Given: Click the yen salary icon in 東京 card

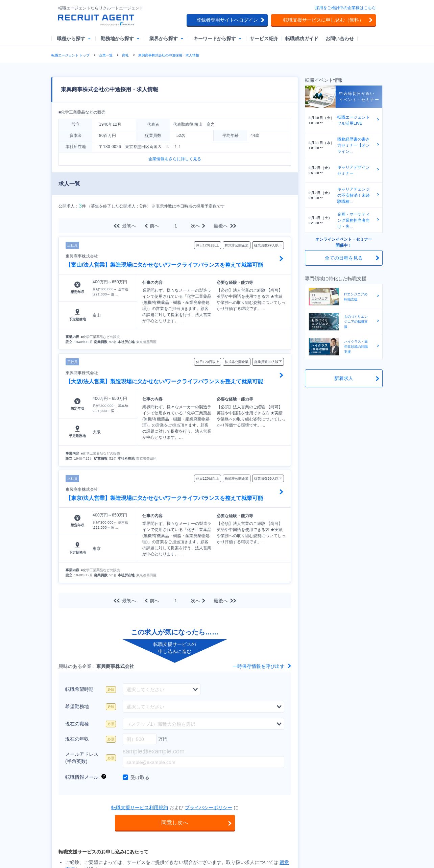Looking at the screenshot, I should 77,518.
